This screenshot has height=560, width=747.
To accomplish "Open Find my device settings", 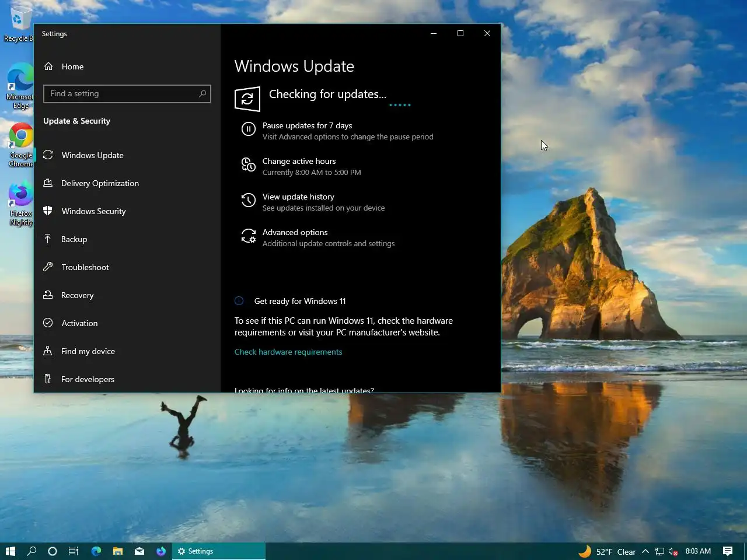I will point(127,351).
